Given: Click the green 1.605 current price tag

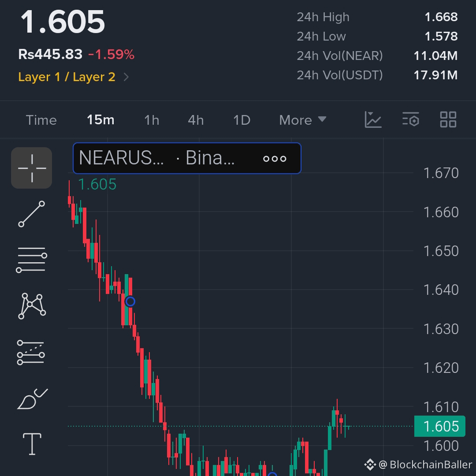Looking at the screenshot, I should (x=439, y=426).
